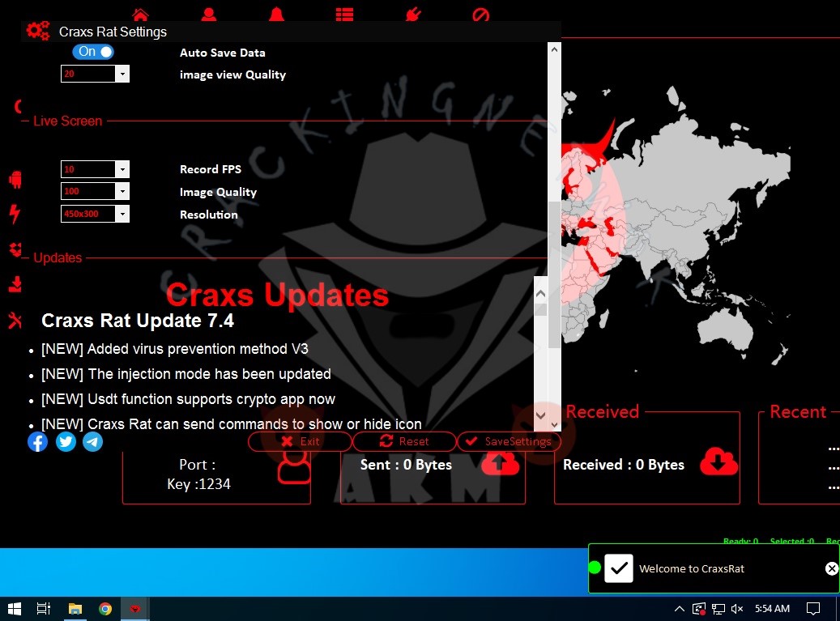Click the settings panel scrollbar down arrow
The image size is (840, 621).
pos(554,423)
